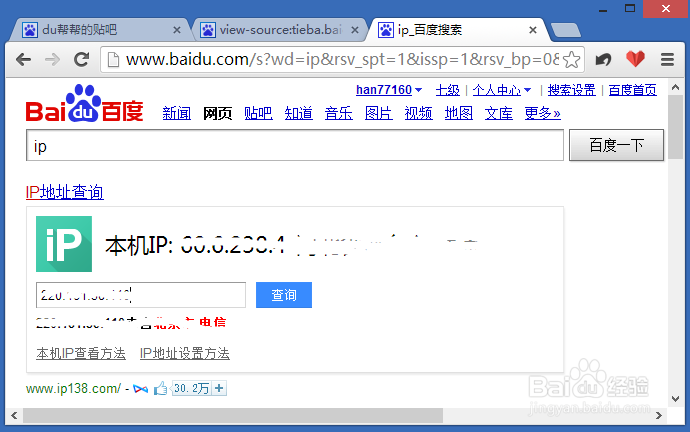690x432 pixels.
Task: Open a new tab with the new tab button
Action: coord(566,30)
